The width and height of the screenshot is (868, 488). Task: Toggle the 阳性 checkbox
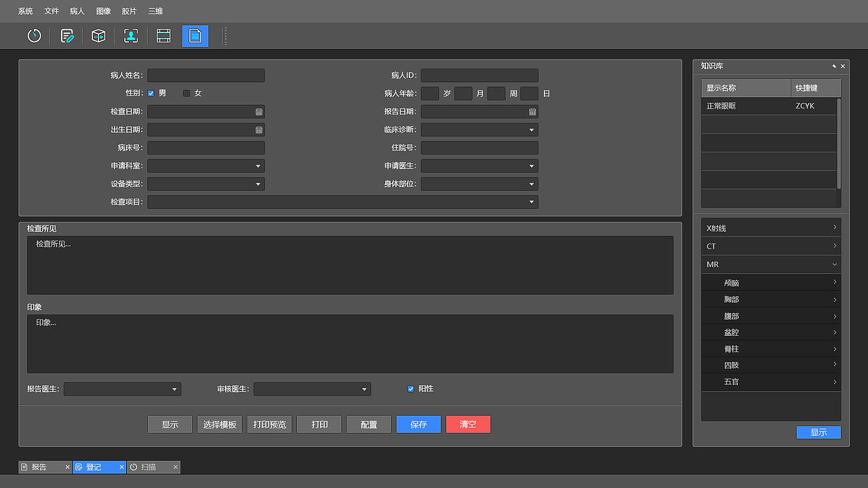pos(410,389)
